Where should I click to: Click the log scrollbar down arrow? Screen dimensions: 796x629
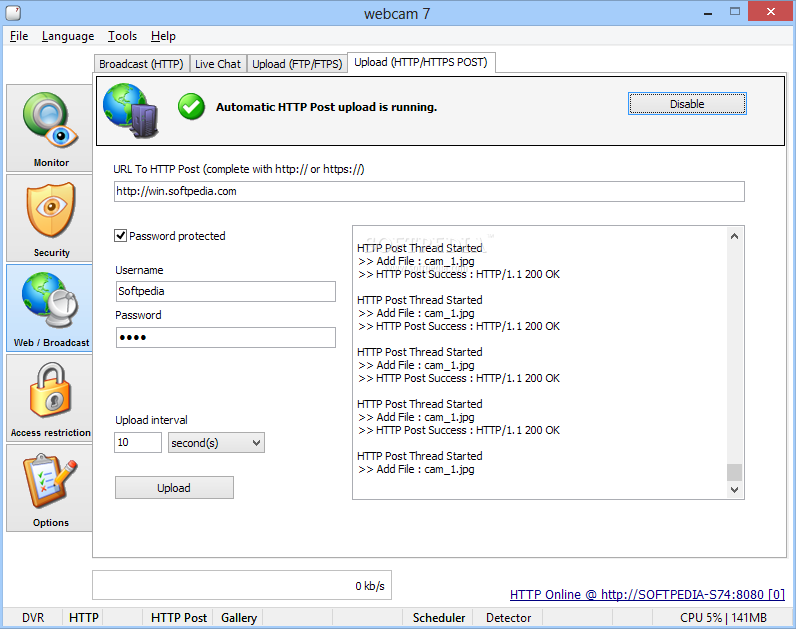(x=735, y=489)
